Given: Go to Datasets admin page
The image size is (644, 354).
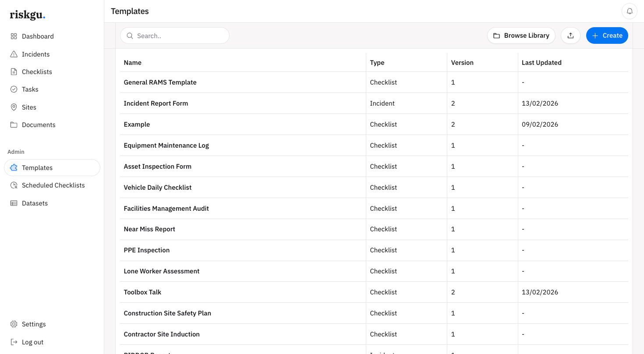Looking at the screenshot, I should pyautogui.click(x=35, y=203).
